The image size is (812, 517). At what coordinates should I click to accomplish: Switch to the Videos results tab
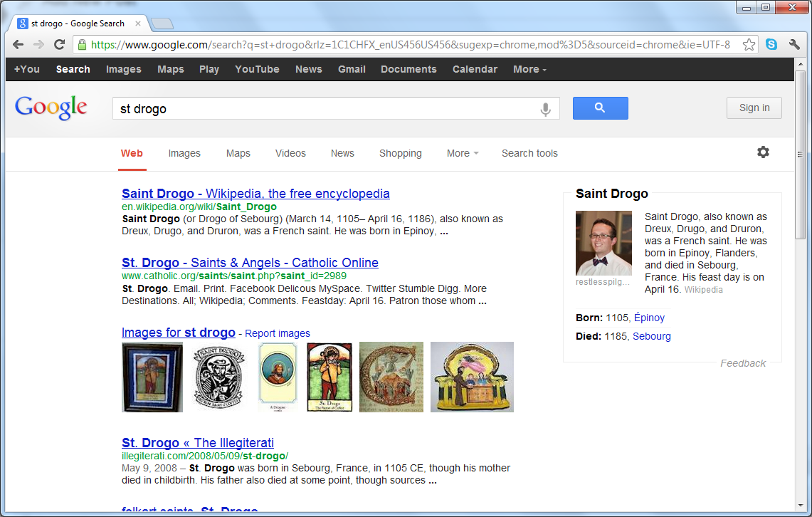pyautogui.click(x=290, y=153)
